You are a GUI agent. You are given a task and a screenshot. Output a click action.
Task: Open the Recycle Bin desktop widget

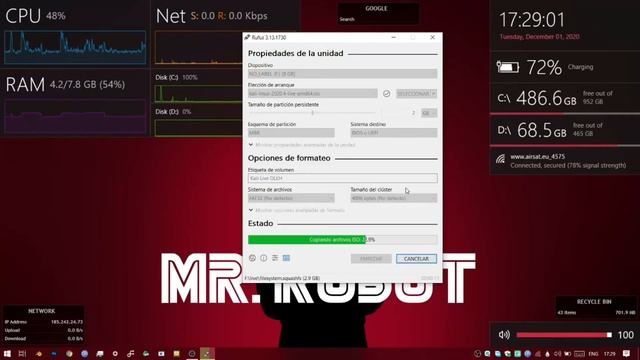[596, 307]
